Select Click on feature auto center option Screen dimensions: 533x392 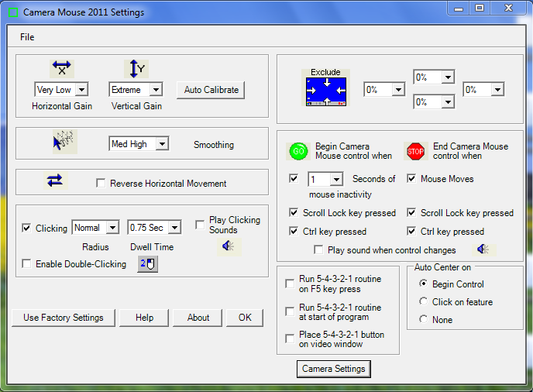coord(423,301)
